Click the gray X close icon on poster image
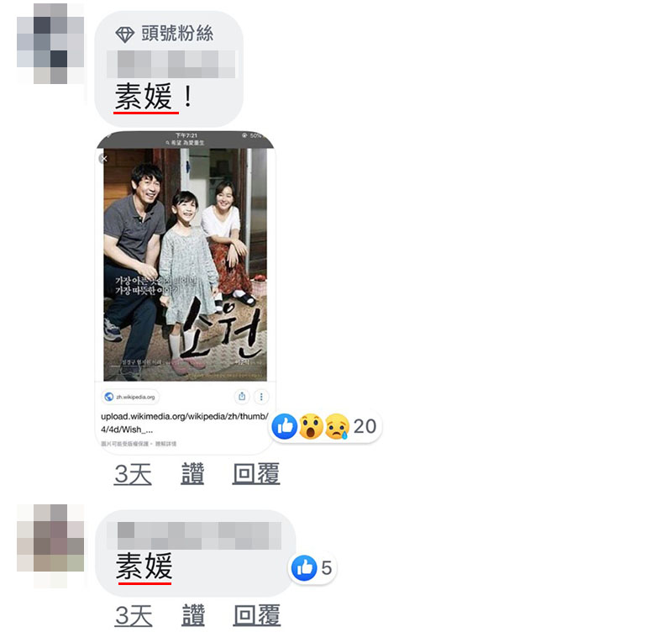This screenshot has height=643, width=672. tap(103, 159)
